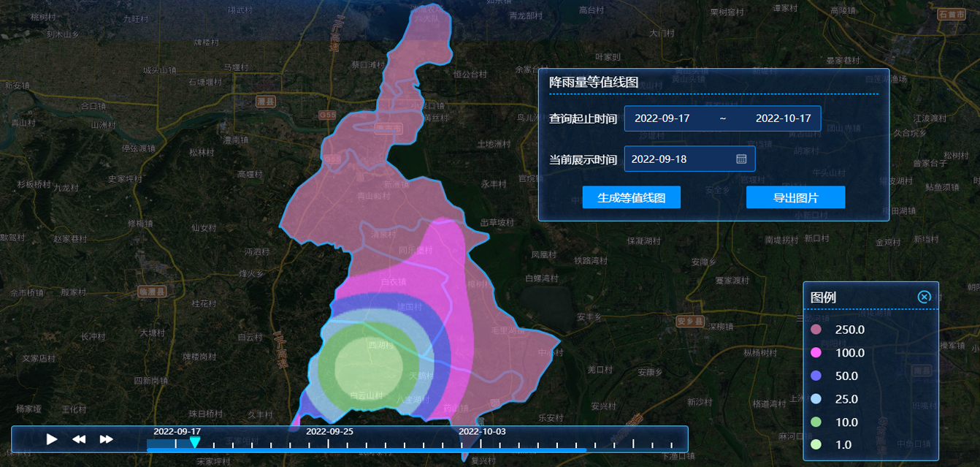Screen dimensions: 980x467
Task: Click the 1.0 pale green legend dot
Action: tap(816, 444)
